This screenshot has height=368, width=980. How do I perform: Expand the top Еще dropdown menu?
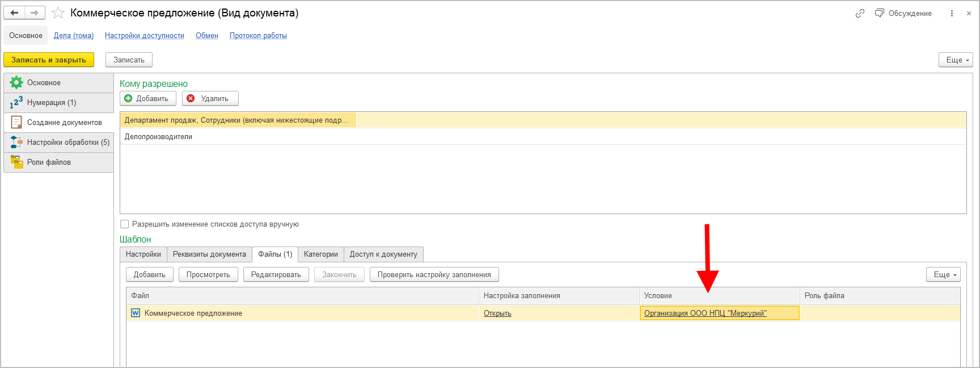point(957,60)
